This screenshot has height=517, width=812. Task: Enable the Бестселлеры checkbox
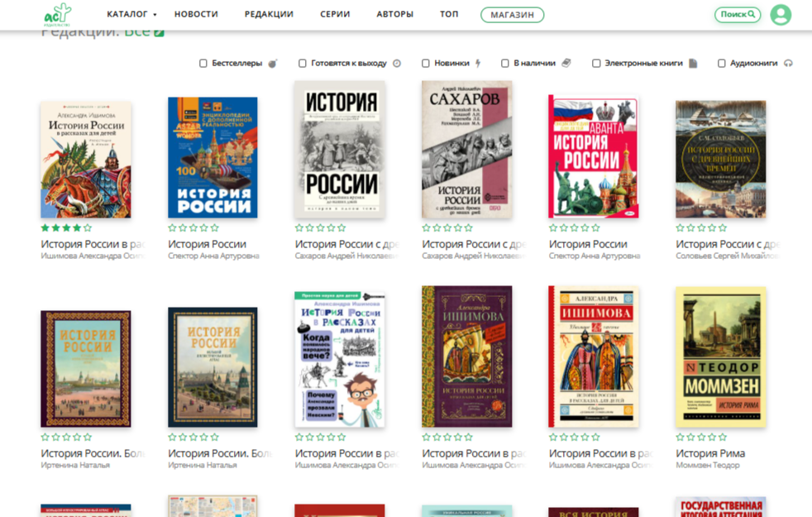[203, 63]
